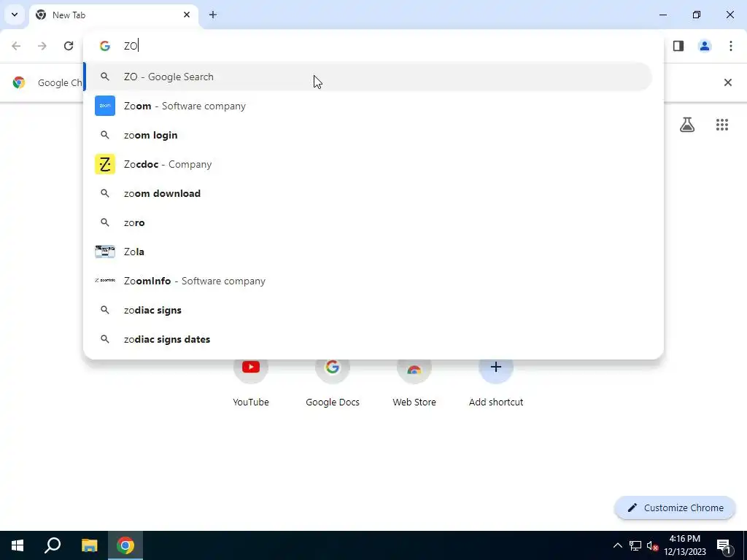The width and height of the screenshot is (747, 560).
Task: Click the Google Chrome logo in info bar
Action: point(19,82)
